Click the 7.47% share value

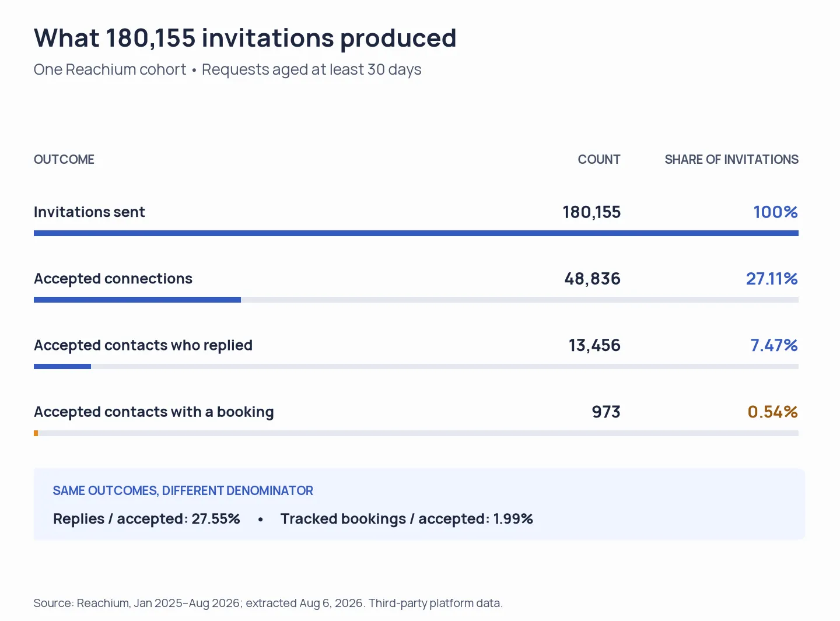pos(774,345)
